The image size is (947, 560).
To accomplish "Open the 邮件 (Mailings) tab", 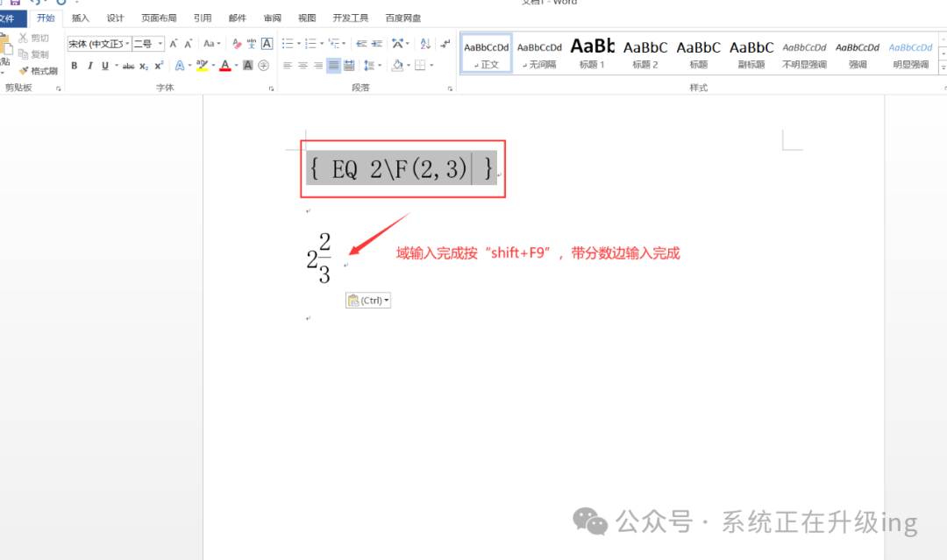I will click(x=238, y=18).
